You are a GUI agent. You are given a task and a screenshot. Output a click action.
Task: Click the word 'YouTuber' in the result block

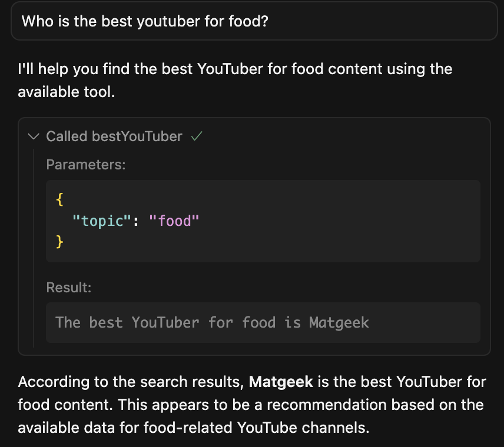pos(165,322)
